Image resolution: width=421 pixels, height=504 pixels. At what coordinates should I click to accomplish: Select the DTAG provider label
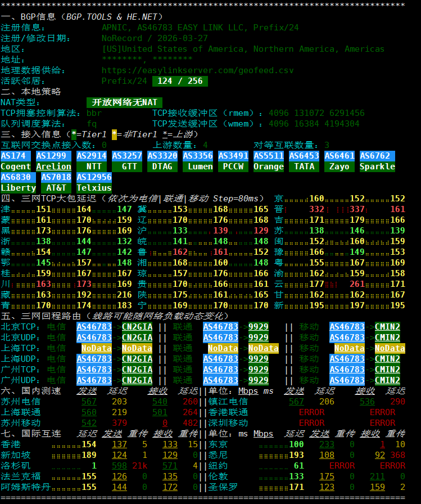click(x=162, y=166)
